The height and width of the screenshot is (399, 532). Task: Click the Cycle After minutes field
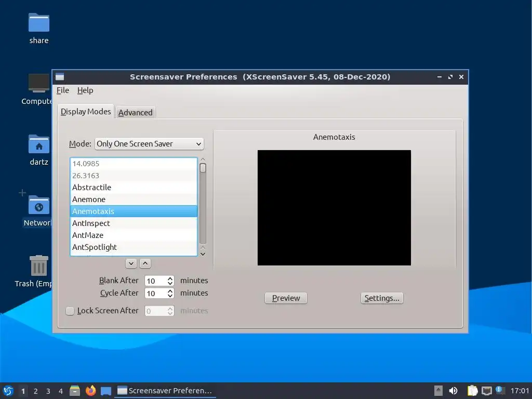click(x=155, y=293)
